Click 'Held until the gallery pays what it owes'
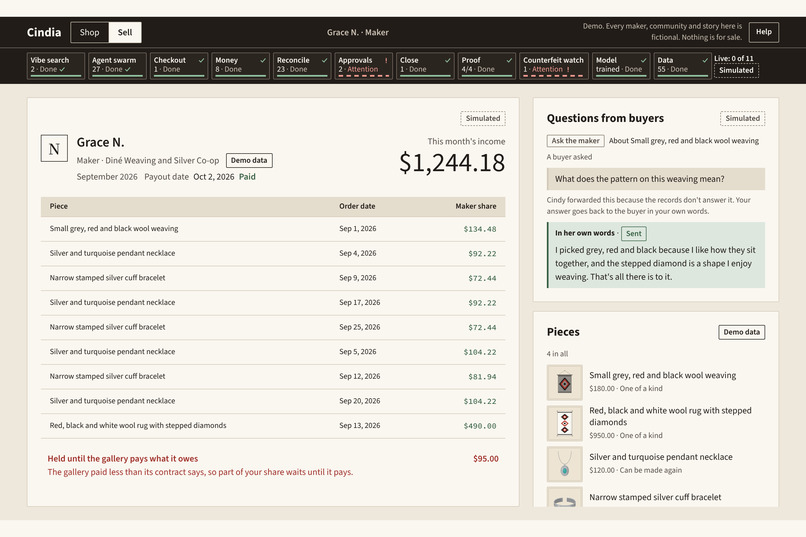The width and height of the screenshot is (806, 537). [123, 459]
